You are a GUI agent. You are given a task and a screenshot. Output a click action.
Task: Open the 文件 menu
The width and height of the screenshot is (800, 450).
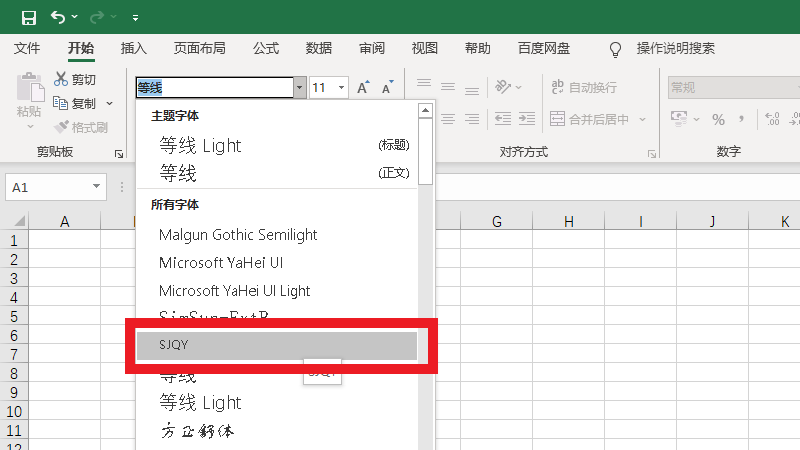(27, 48)
